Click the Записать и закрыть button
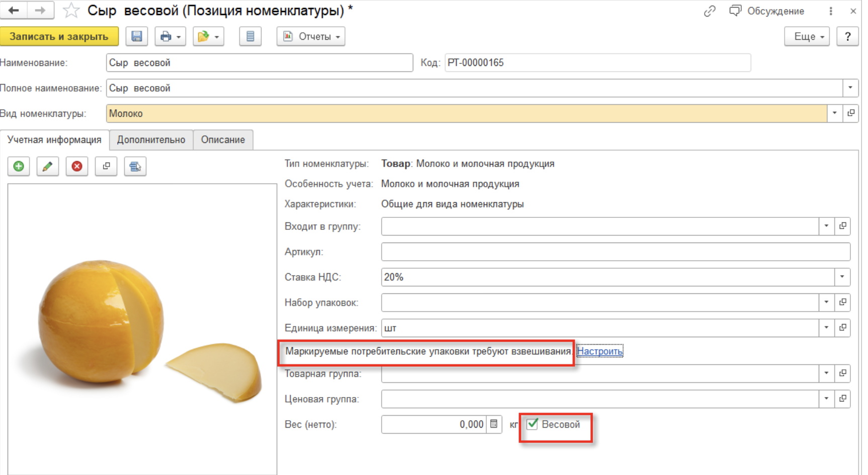 59,36
